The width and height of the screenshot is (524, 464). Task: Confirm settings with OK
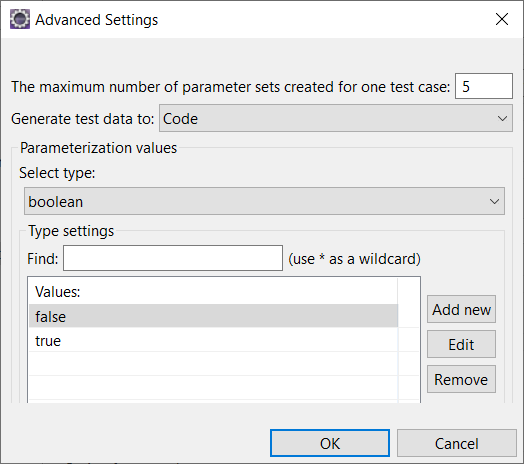click(330, 443)
